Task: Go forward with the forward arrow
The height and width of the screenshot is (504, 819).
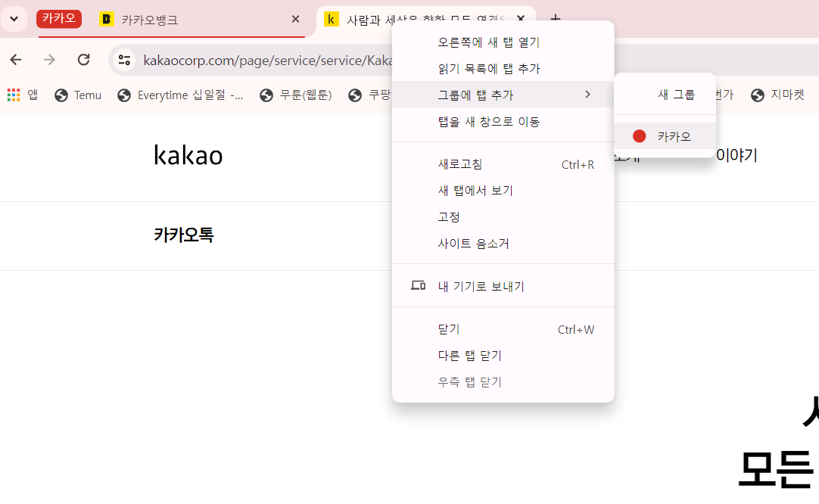Action: point(50,60)
